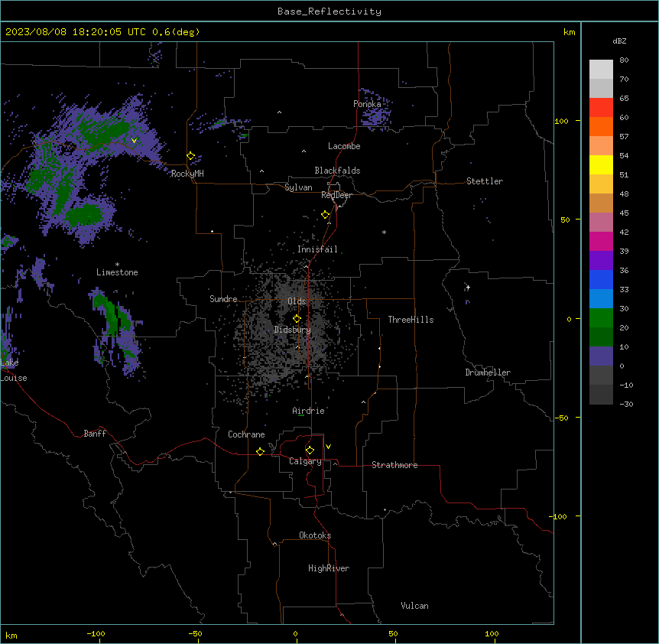659x644 pixels.
Task: Click the Ponoka town label
Action: pyautogui.click(x=367, y=104)
